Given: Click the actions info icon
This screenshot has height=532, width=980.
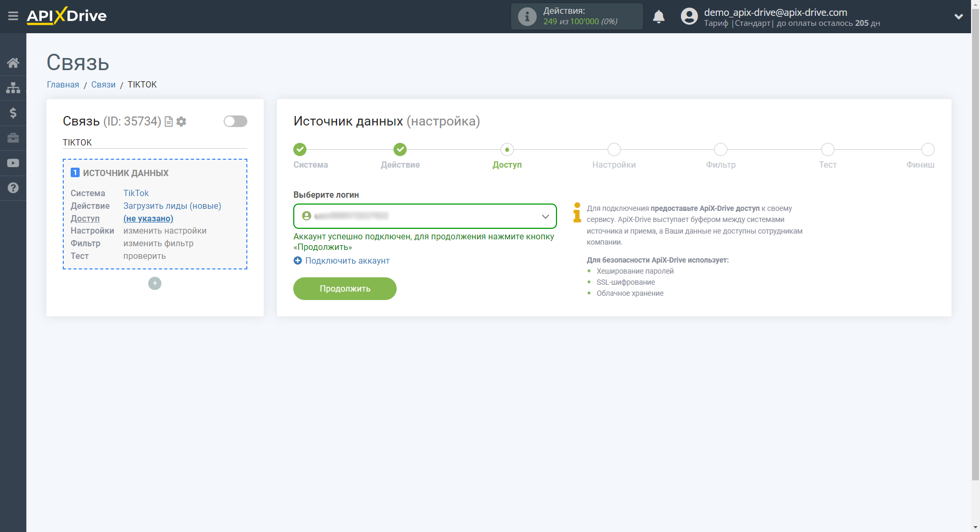Looking at the screenshot, I should [527, 16].
